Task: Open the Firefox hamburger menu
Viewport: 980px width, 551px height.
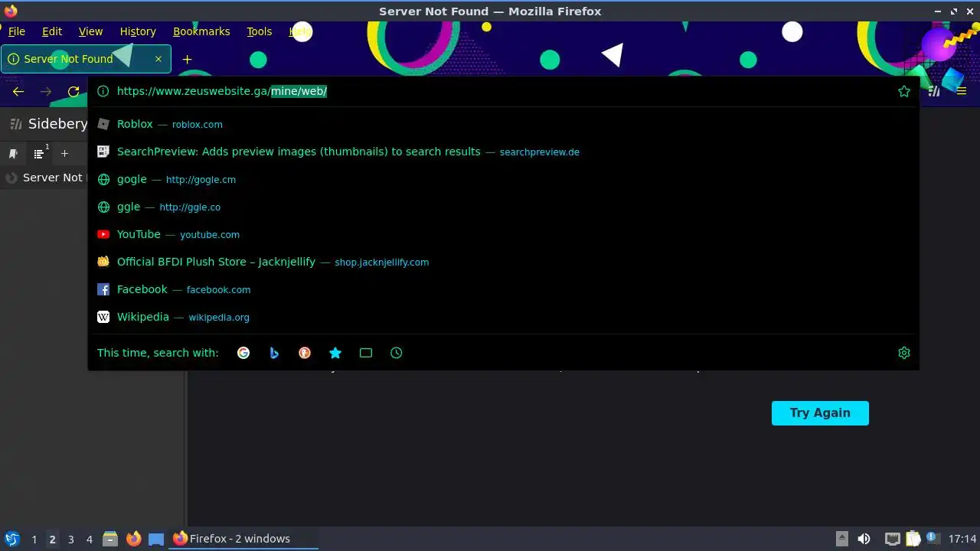Action: (x=962, y=91)
